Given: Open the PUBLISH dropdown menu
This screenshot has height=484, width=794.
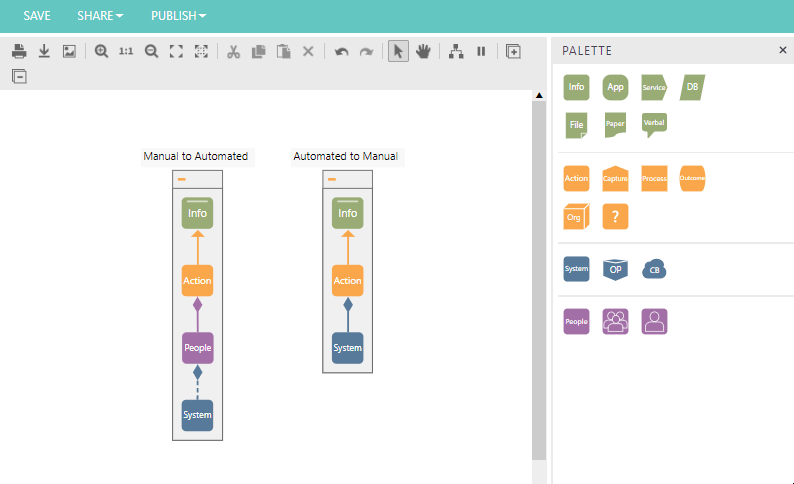Looking at the screenshot, I should (178, 16).
